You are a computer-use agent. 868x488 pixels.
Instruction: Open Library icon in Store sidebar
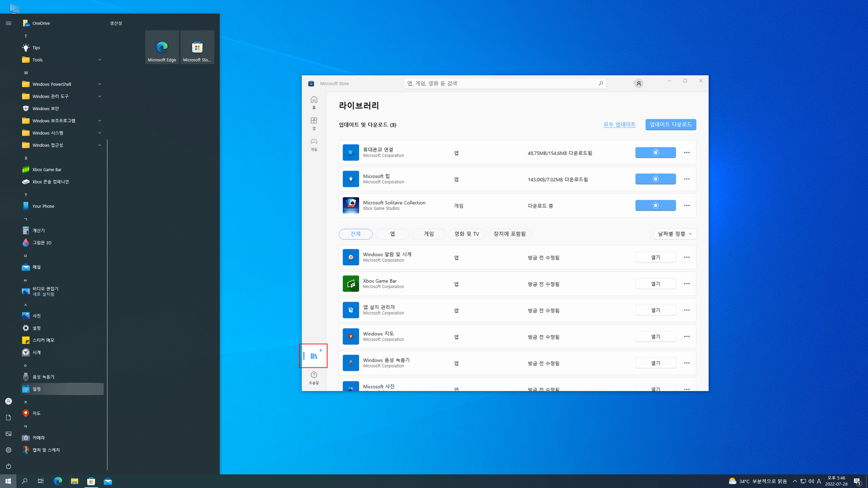[313, 356]
